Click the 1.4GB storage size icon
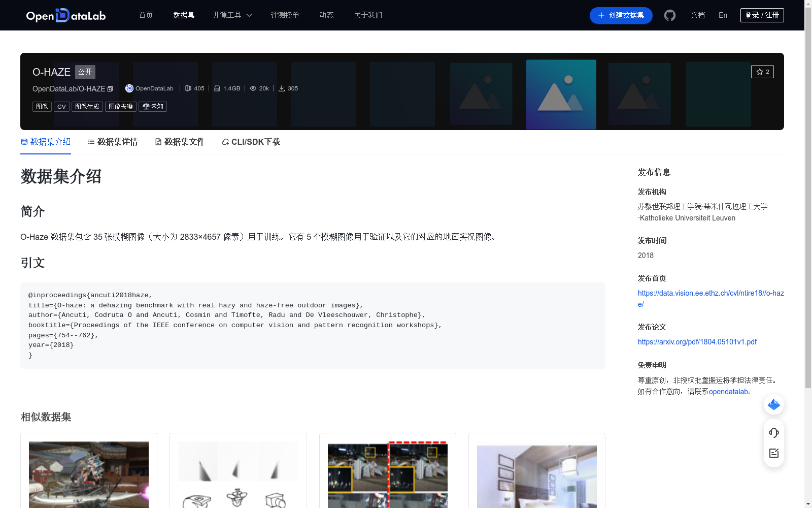This screenshot has width=812, height=508. pyautogui.click(x=217, y=88)
